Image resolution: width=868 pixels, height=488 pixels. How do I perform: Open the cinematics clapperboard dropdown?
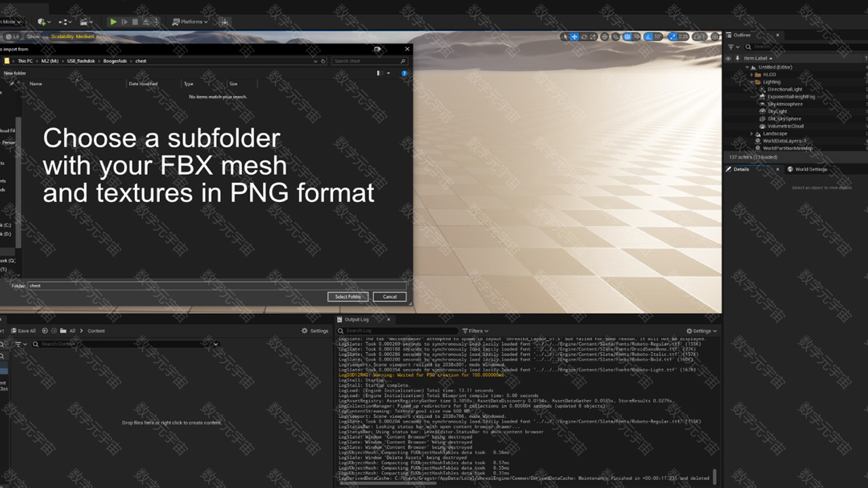[x=86, y=22]
